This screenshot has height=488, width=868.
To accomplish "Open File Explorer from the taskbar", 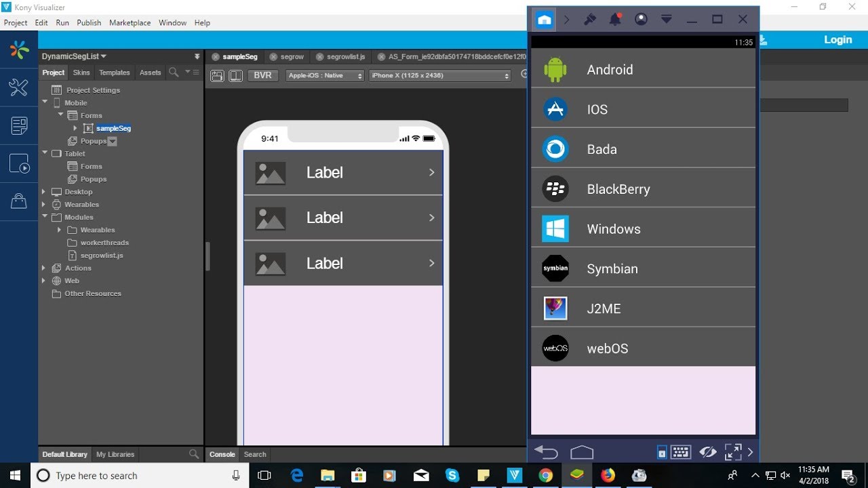I will pos(328,475).
